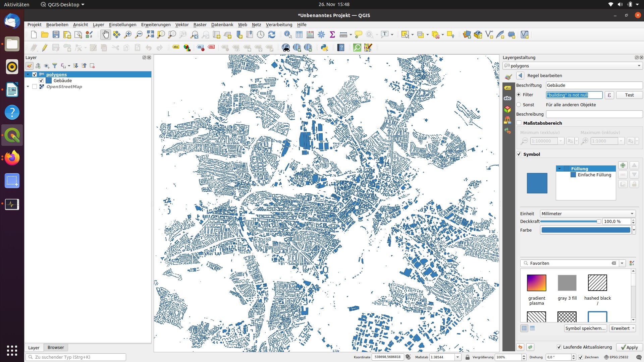The height and width of the screenshot is (362, 644).
Task: Toggle visibility of the polygons layer
Action: tap(35, 74)
